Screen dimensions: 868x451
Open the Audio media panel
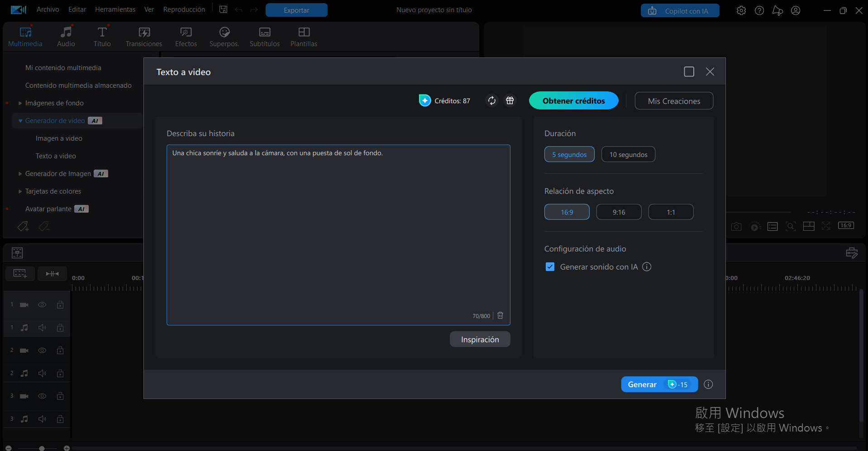point(66,36)
